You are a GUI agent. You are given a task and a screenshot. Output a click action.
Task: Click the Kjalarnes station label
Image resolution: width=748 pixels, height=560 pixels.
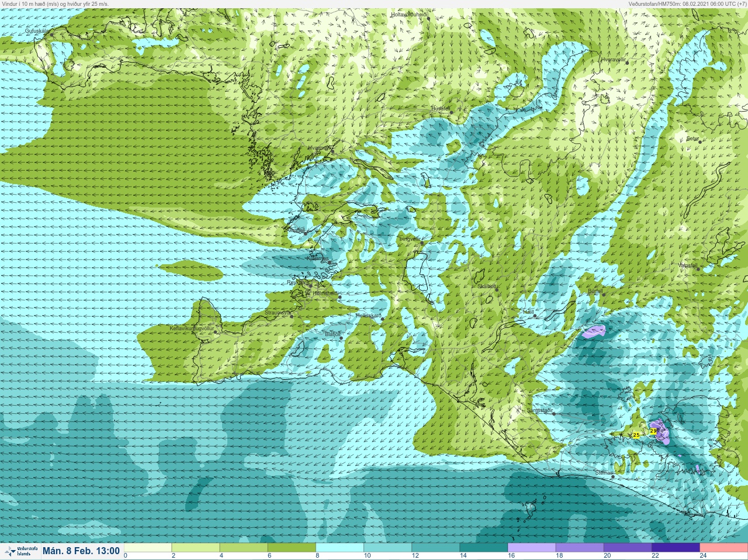click(x=318, y=258)
